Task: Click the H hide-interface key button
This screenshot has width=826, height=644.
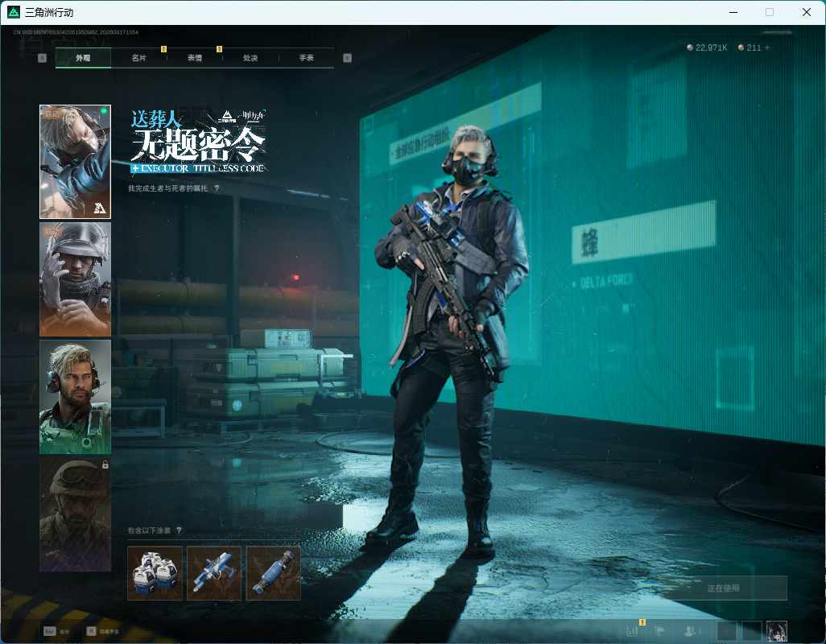Action: [103, 631]
